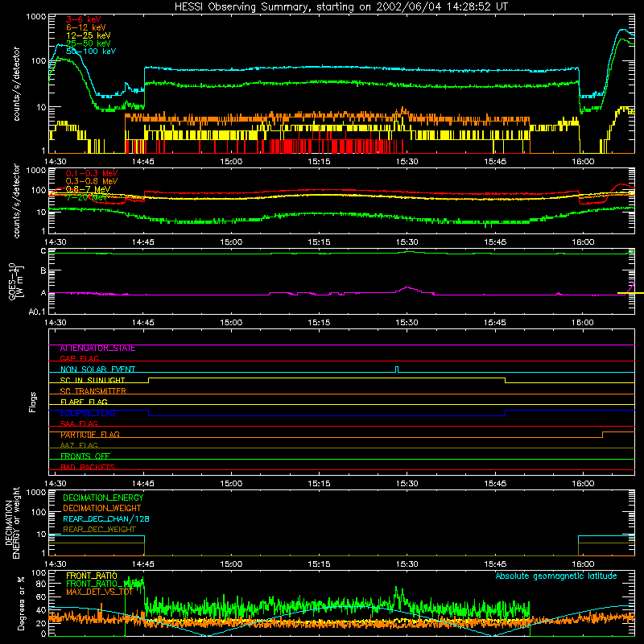Select the 0.8-7 MeV legend entry

[x=88, y=189]
